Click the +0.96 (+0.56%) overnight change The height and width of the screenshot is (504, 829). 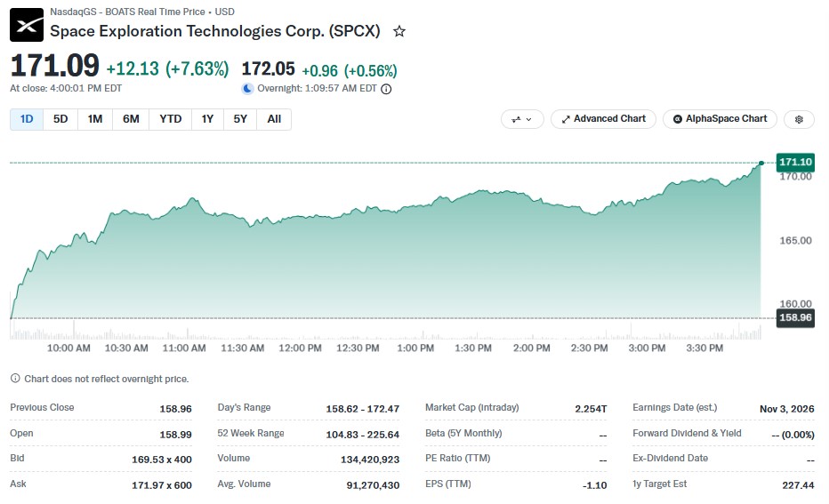point(350,70)
